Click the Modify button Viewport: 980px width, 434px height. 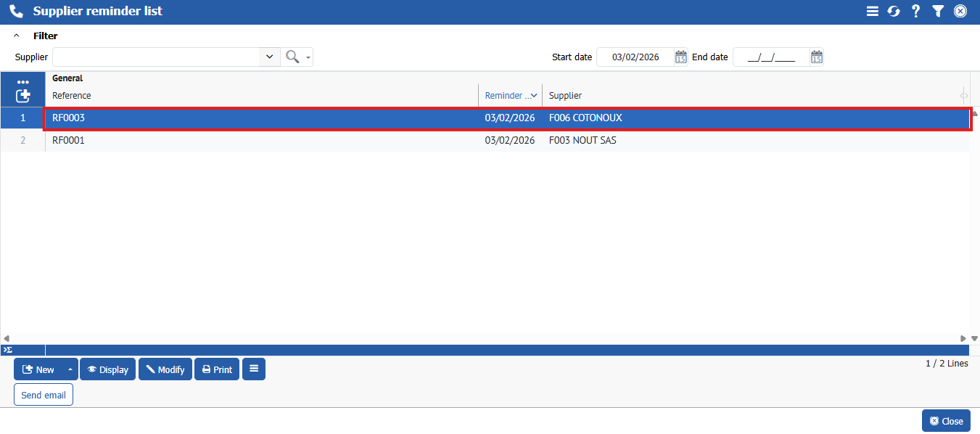[165, 369]
